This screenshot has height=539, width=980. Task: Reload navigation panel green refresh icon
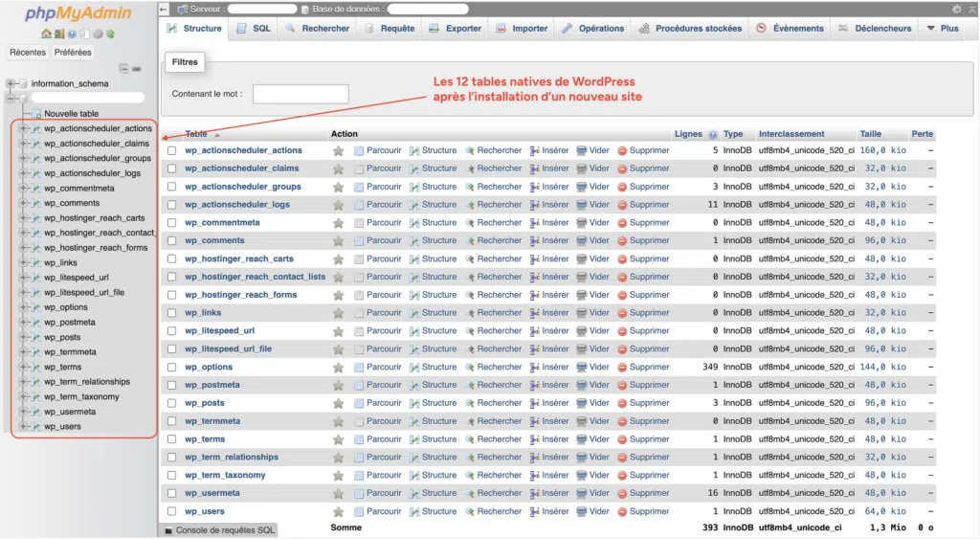[110, 34]
